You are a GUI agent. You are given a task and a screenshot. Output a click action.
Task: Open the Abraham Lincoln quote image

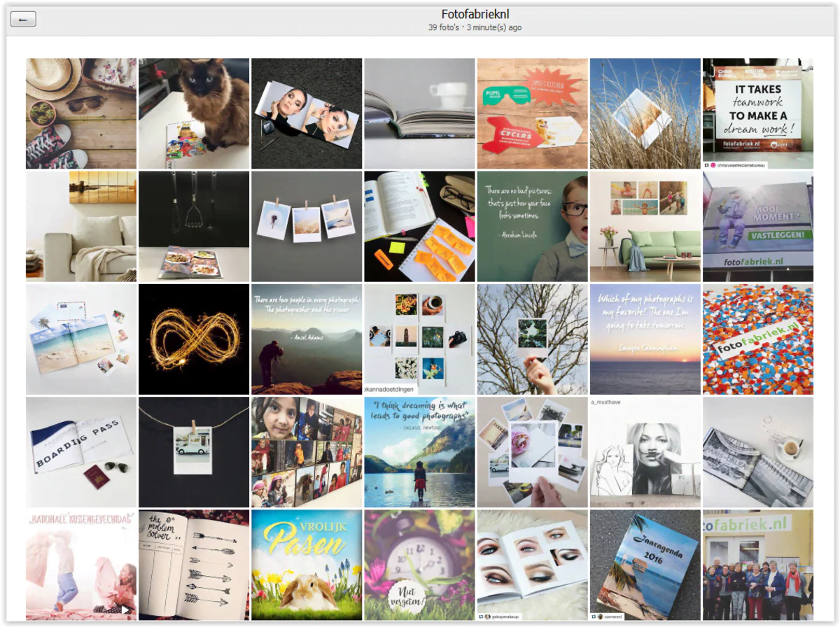pyautogui.click(x=532, y=227)
